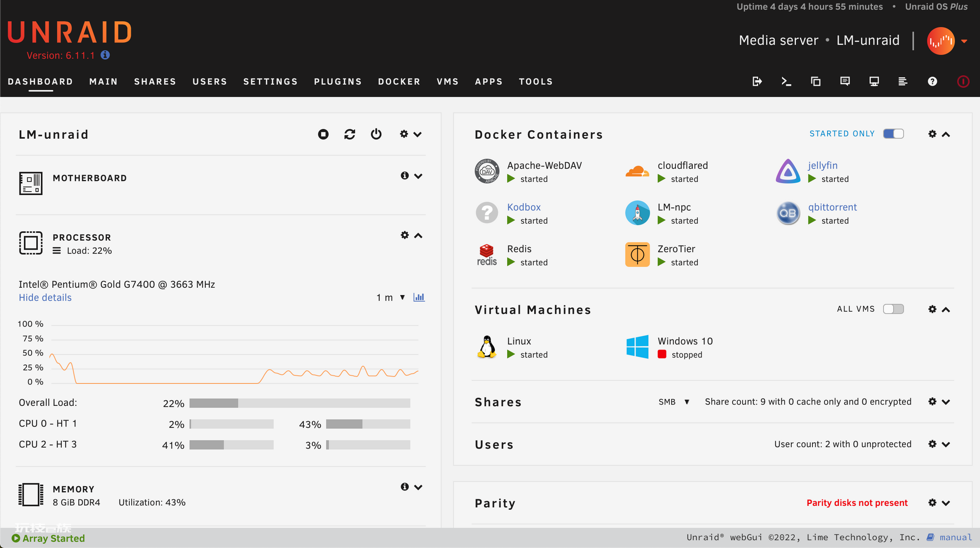Open the File Manager copy icon
Image resolution: width=980 pixels, height=548 pixels.
[x=816, y=81]
